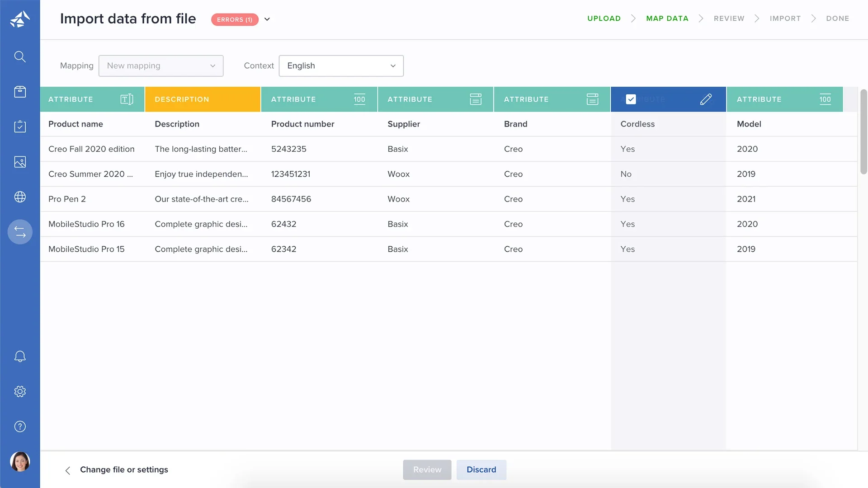
Task: Select the import/export arrows icon in sidebar
Action: pyautogui.click(x=20, y=232)
